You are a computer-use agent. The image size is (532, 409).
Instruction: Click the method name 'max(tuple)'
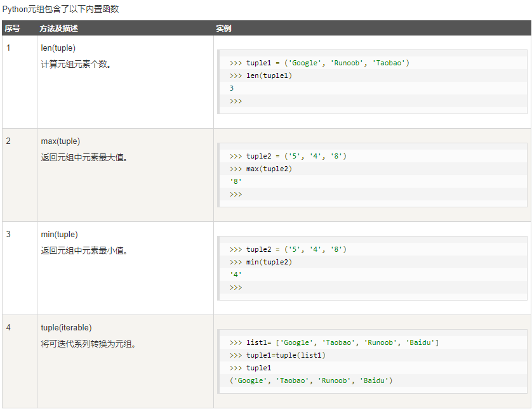tap(60, 141)
